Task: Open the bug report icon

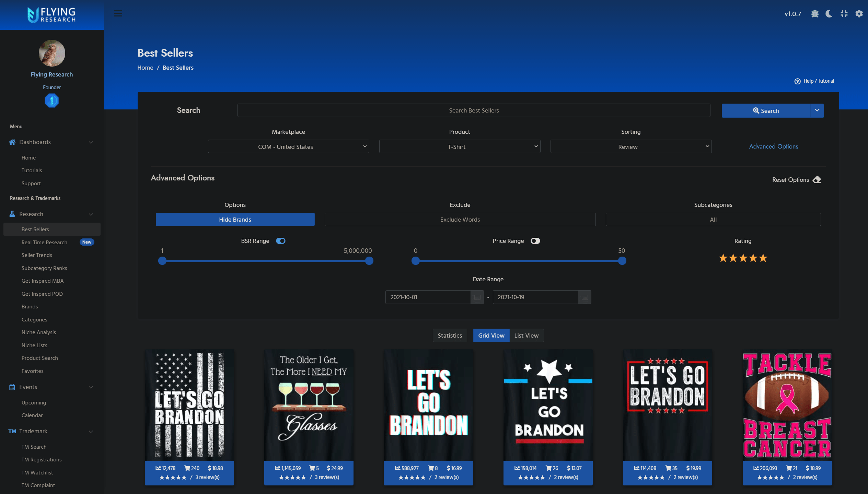Action: coord(815,14)
